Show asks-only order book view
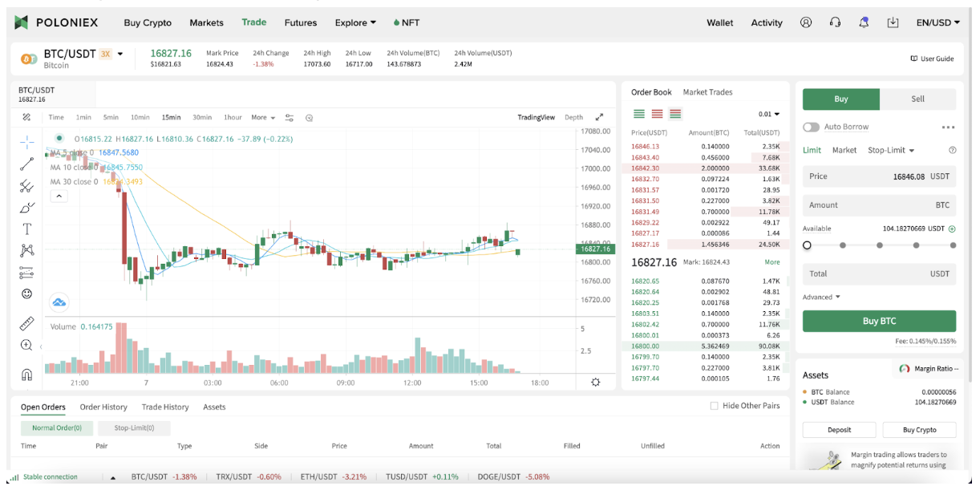This screenshot has width=980, height=494. pyautogui.click(x=657, y=114)
